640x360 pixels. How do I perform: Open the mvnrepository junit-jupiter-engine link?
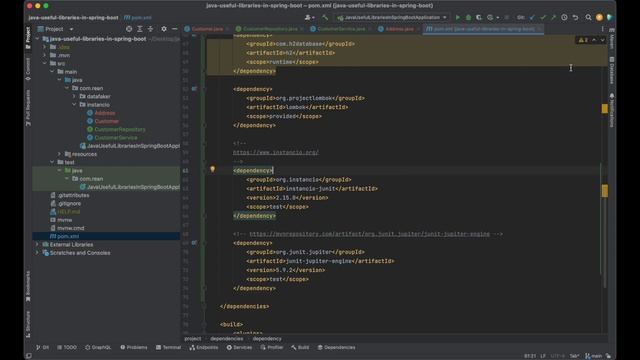point(369,234)
